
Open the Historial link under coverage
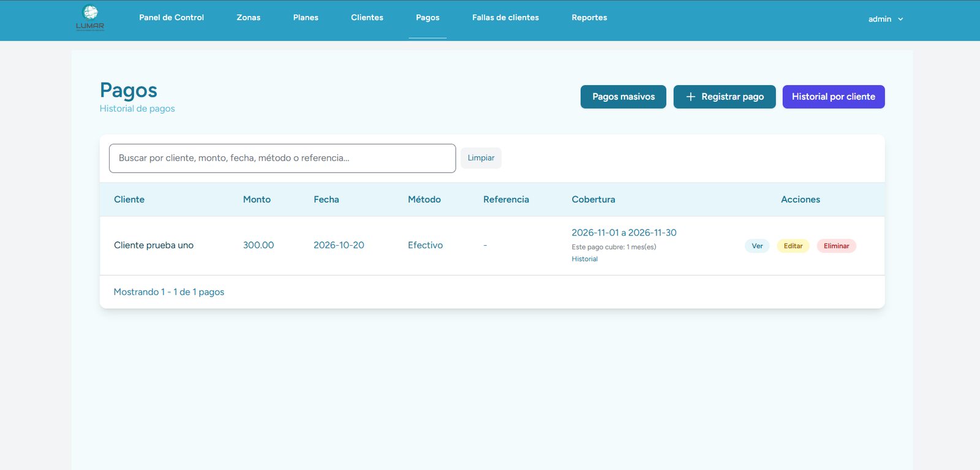pyautogui.click(x=585, y=259)
